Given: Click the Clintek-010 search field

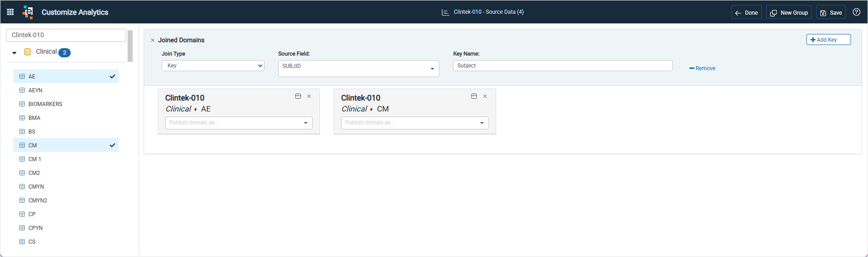Looking at the screenshot, I should pos(66,35).
